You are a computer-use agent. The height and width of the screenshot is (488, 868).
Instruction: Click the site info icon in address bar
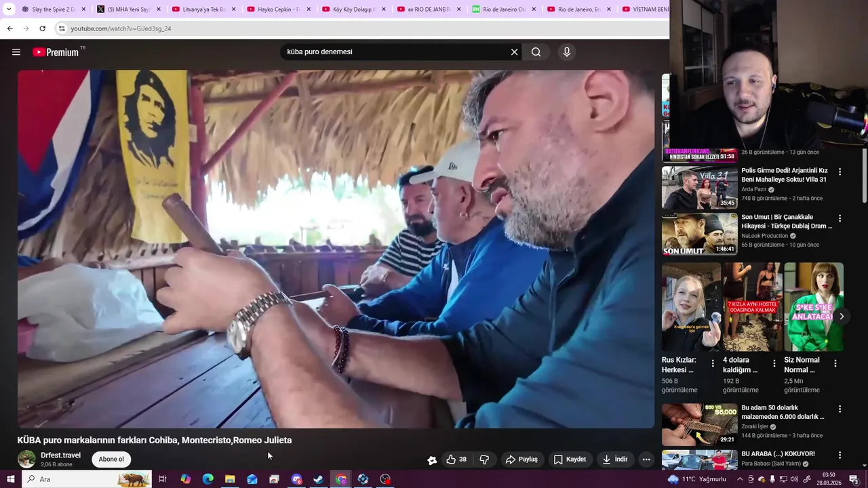62,28
